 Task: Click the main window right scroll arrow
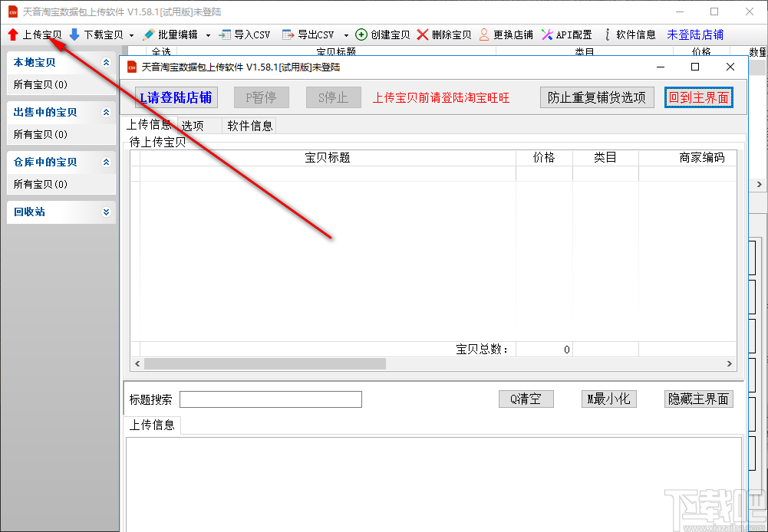tap(760, 185)
